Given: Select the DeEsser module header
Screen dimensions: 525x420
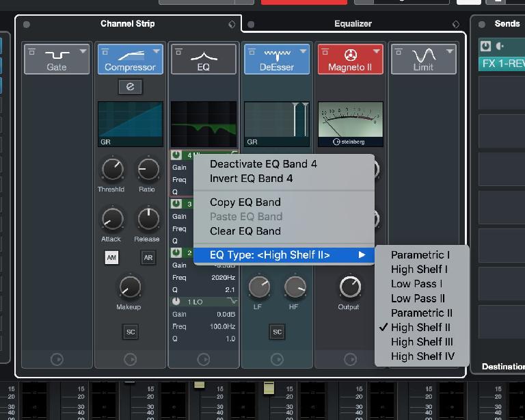Looking at the screenshot, I should (x=277, y=59).
